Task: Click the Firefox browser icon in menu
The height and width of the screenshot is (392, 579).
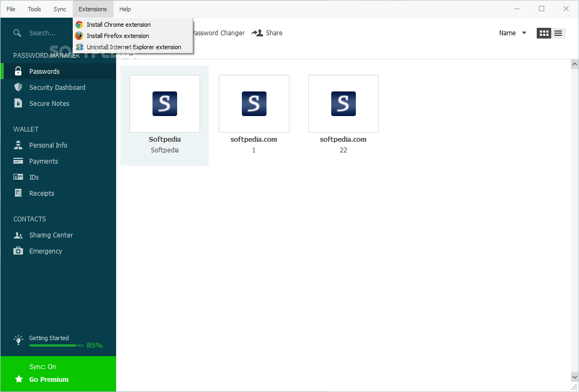Action: click(x=79, y=36)
